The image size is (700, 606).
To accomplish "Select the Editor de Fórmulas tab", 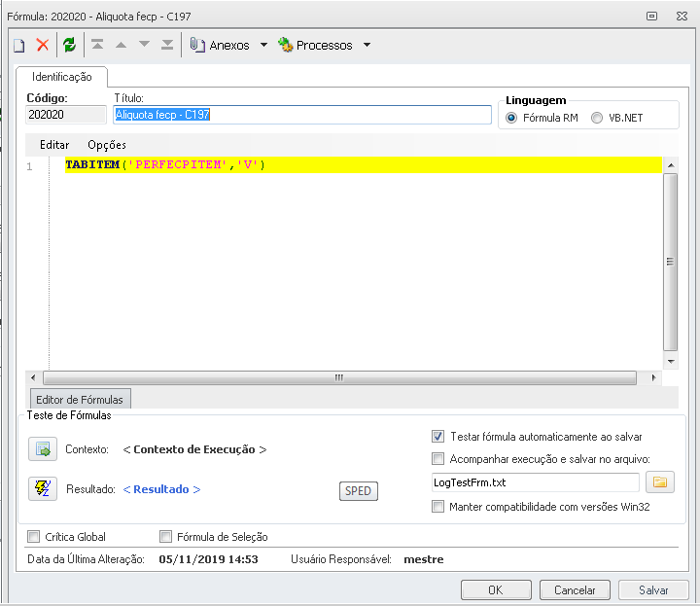I will click(80, 399).
